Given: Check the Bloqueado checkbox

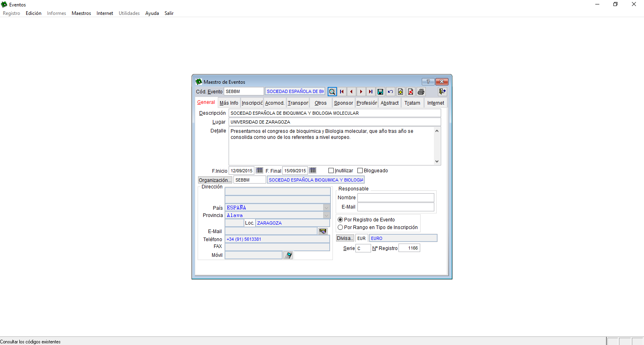Looking at the screenshot, I should tap(360, 171).
